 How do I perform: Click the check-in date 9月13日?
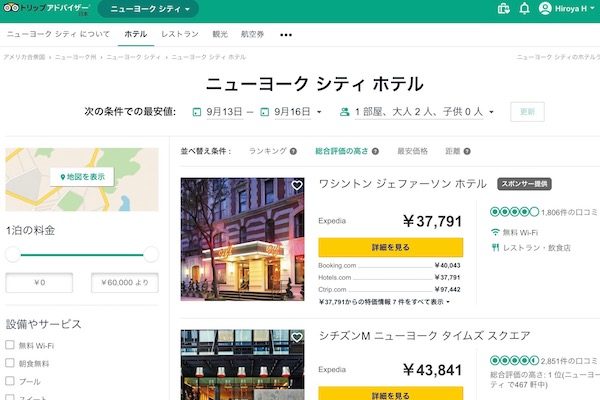click(x=225, y=112)
